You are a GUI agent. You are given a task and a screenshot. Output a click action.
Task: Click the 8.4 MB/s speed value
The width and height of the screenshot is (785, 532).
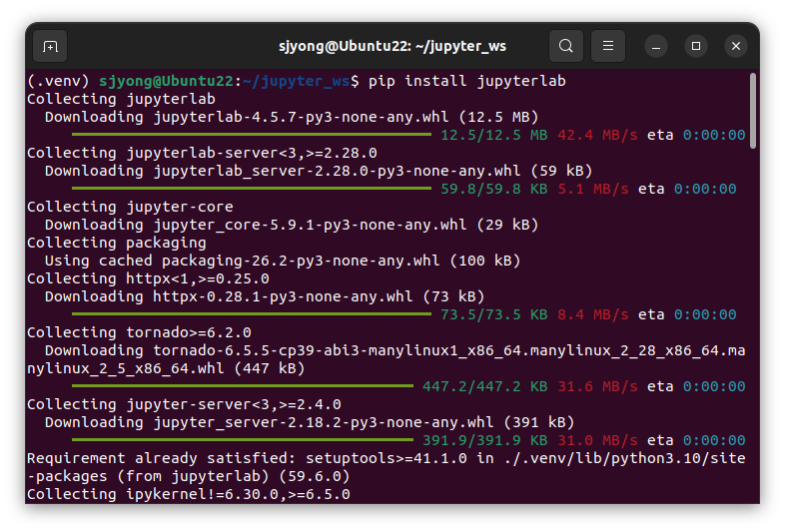click(593, 314)
